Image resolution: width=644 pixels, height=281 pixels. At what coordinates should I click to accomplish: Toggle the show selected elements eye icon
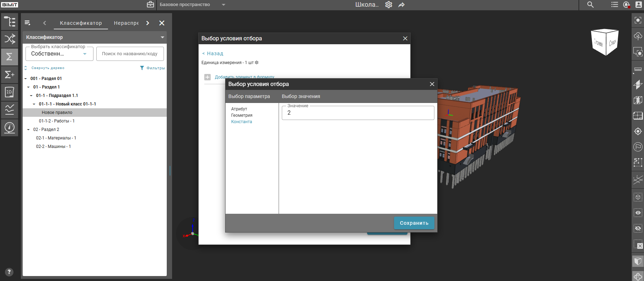click(x=638, y=213)
